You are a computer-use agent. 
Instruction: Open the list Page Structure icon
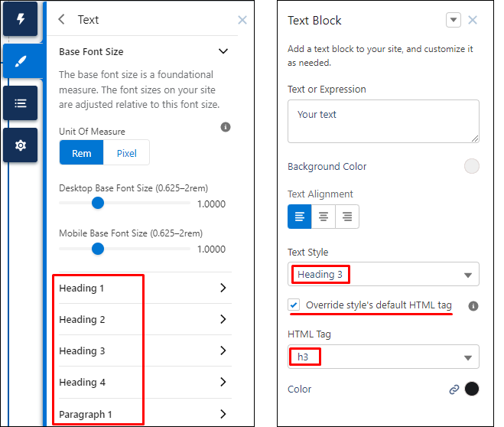[x=20, y=103]
